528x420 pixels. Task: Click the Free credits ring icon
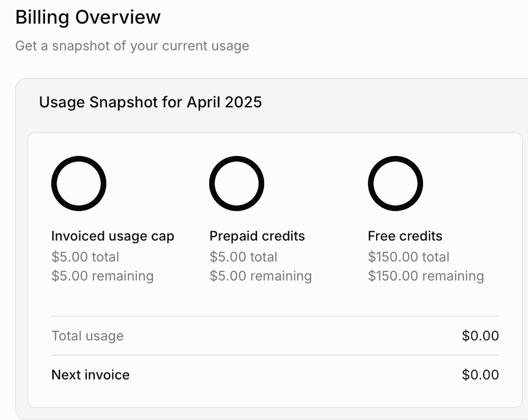pos(395,184)
